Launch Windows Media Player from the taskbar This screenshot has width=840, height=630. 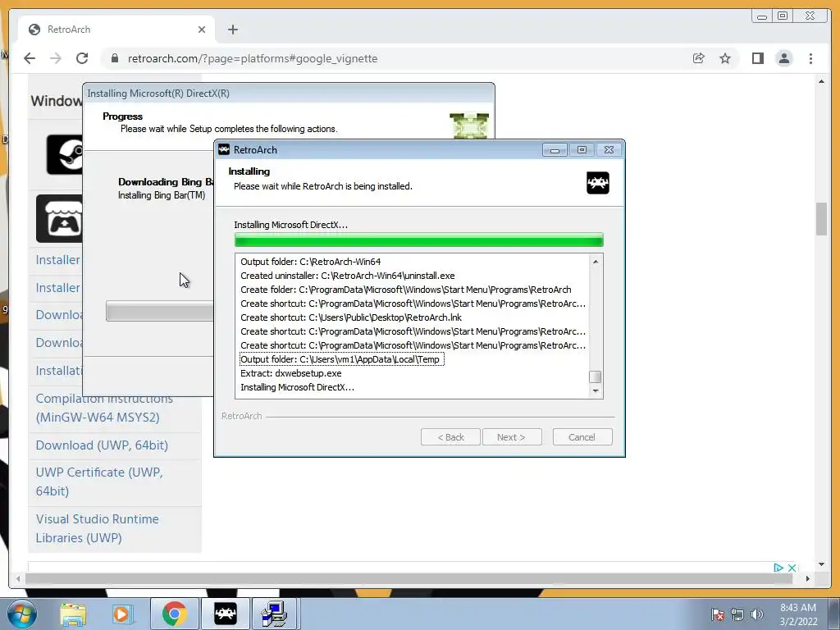point(123,614)
